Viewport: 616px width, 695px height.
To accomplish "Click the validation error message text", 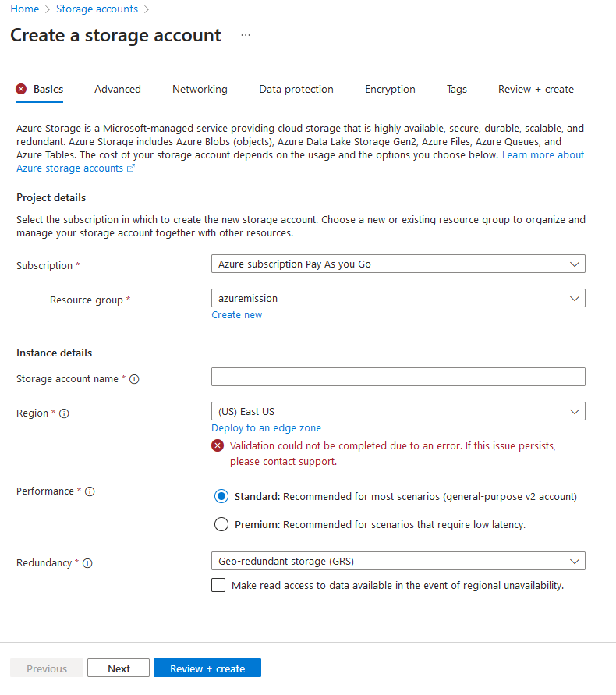I will 393,453.
